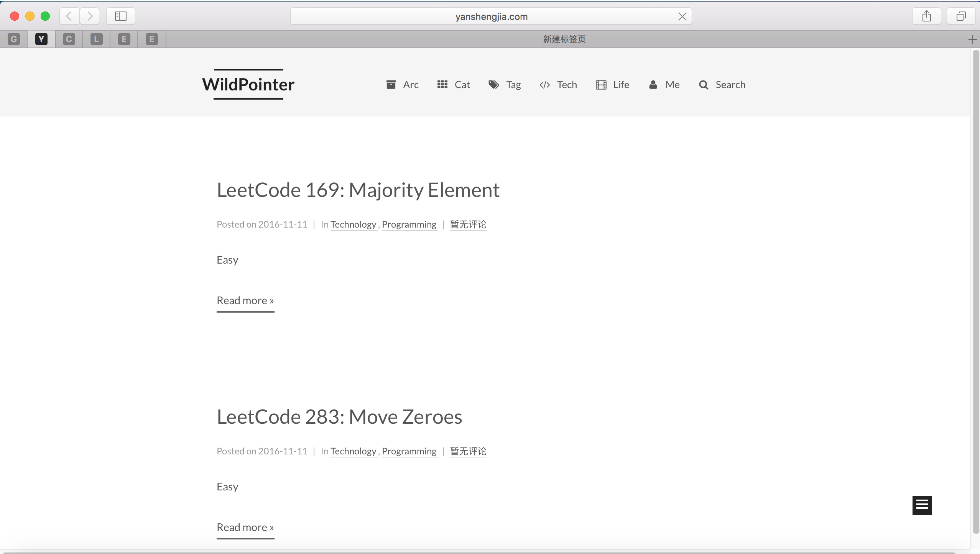Click the Arc archive box icon
The width and height of the screenshot is (980, 554).
(x=391, y=85)
